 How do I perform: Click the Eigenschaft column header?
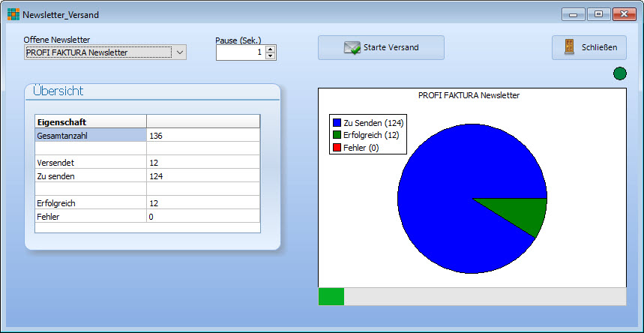click(x=91, y=121)
